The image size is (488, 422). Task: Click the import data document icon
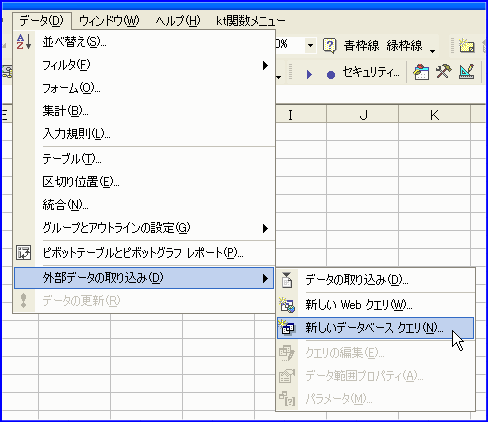pyautogui.click(x=287, y=280)
